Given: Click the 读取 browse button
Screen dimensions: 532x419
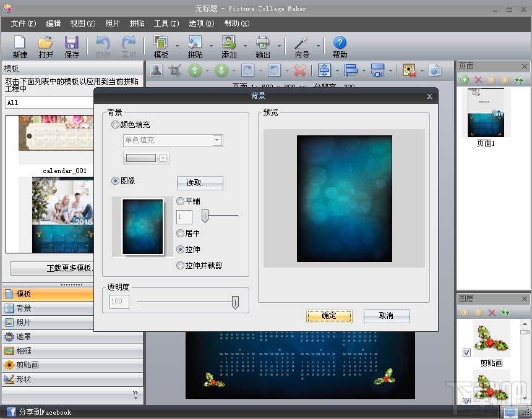Looking at the screenshot, I should coord(199,183).
